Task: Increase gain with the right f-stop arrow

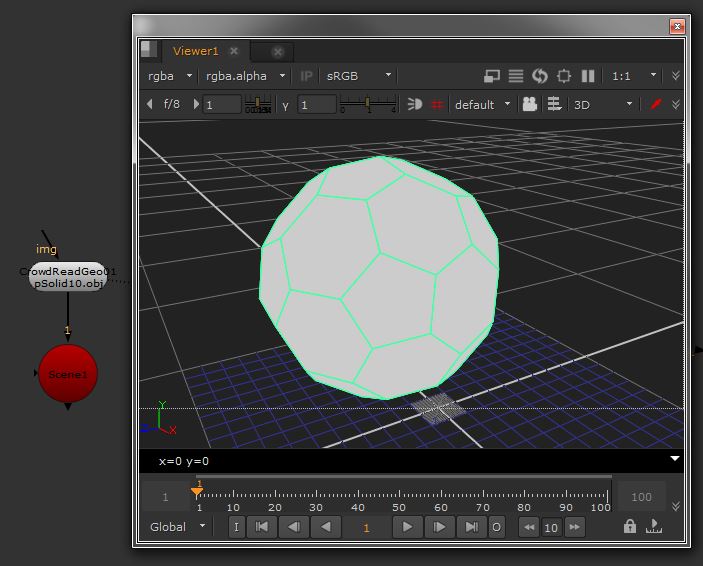Action: (x=196, y=104)
